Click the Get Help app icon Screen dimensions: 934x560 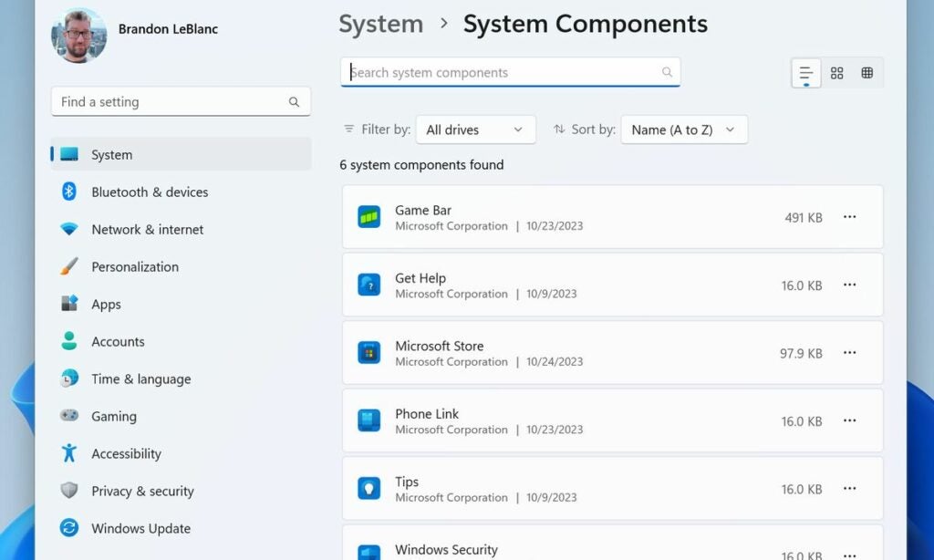368,285
